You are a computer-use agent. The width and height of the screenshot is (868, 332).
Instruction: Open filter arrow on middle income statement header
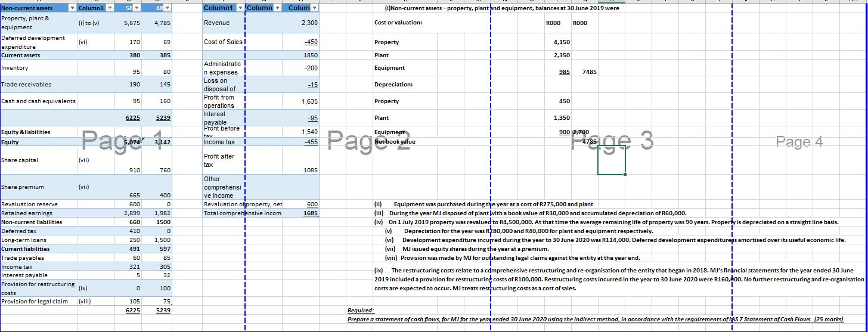point(277,8)
